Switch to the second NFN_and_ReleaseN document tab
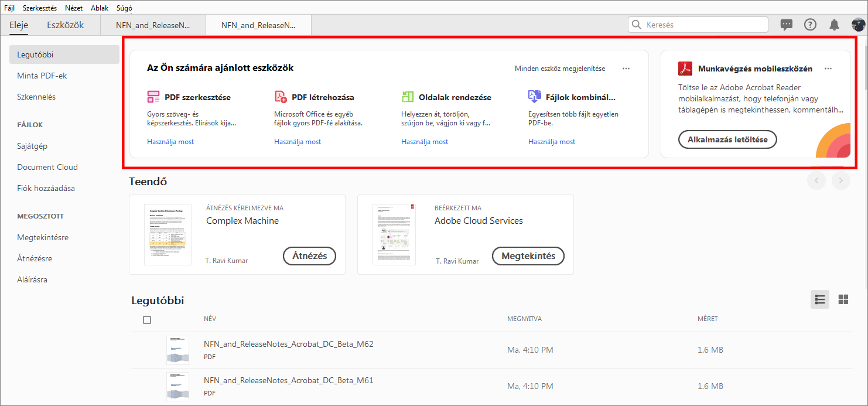 258,25
